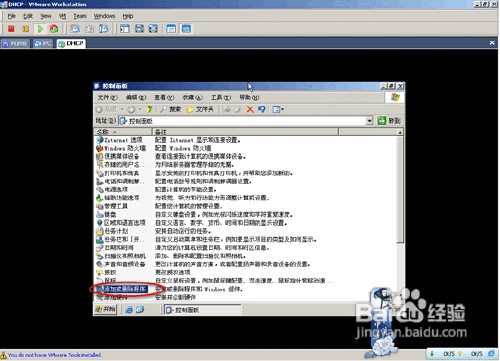
Task: Select the 键盘 item
Action: click(106, 214)
